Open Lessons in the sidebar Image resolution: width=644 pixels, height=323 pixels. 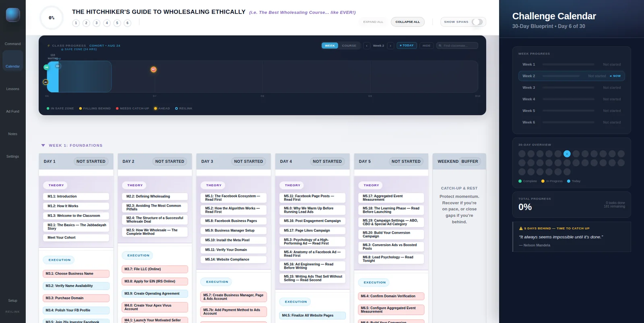tap(13, 89)
